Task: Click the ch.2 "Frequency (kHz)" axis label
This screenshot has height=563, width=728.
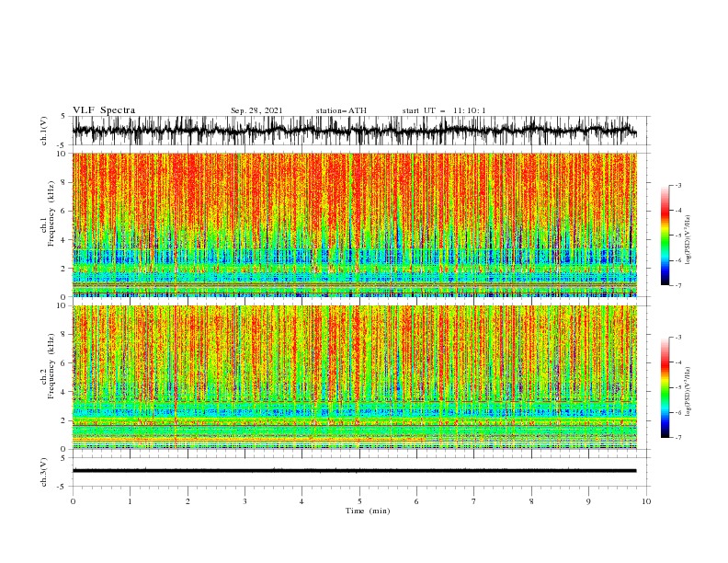Action: [51, 366]
